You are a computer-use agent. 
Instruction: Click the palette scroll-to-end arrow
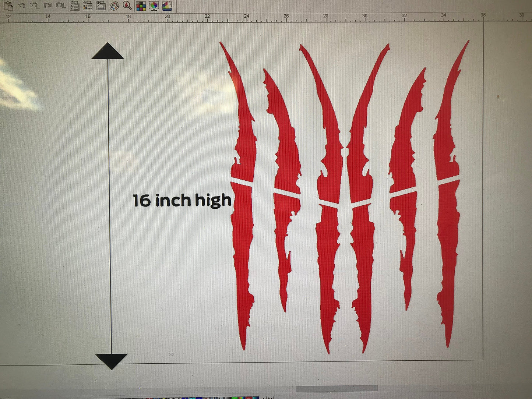(272, 398)
